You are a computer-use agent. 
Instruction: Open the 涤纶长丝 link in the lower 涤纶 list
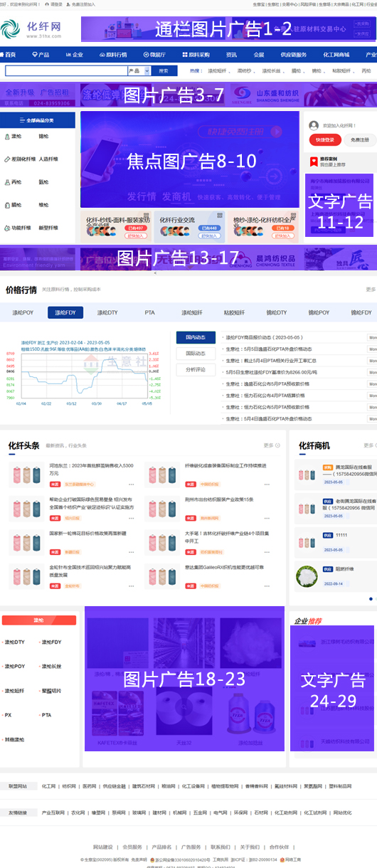click(x=51, y=667)
